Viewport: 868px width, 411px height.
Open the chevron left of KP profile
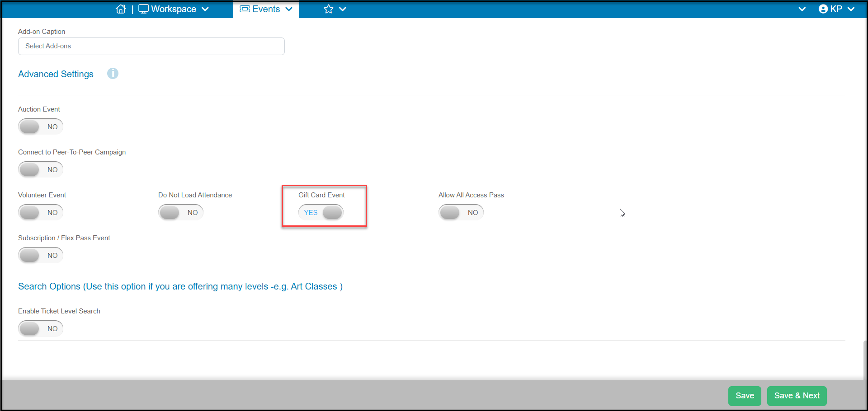(802, 9)
